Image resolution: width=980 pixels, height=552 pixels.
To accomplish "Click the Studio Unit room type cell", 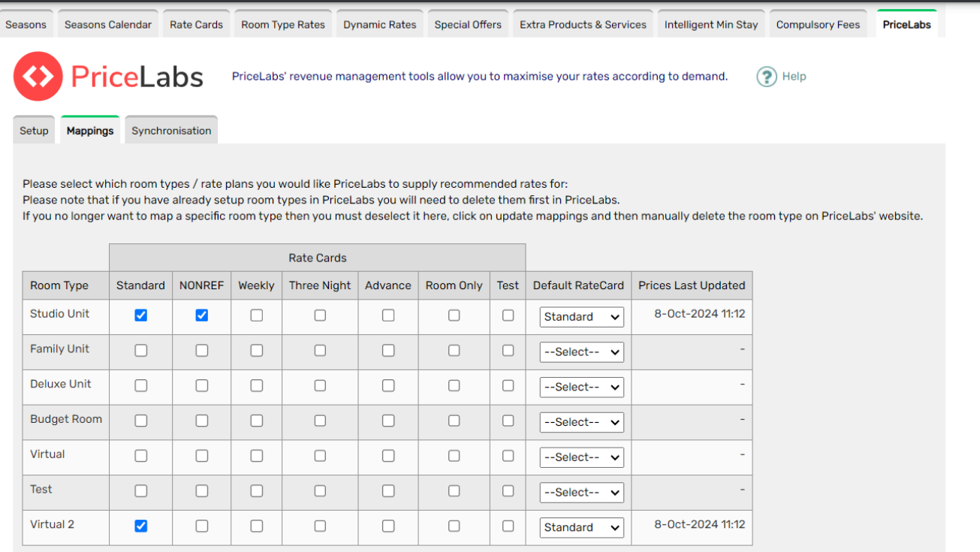I will point(66,317).
